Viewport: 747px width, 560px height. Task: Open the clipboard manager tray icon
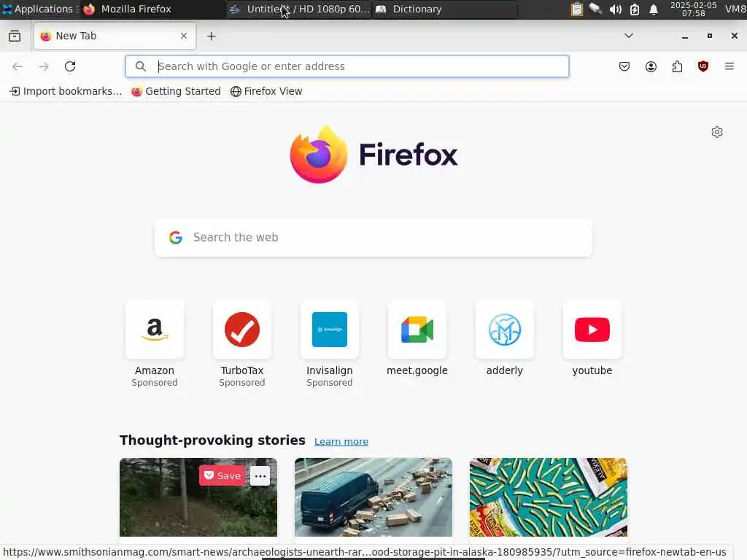577,9
